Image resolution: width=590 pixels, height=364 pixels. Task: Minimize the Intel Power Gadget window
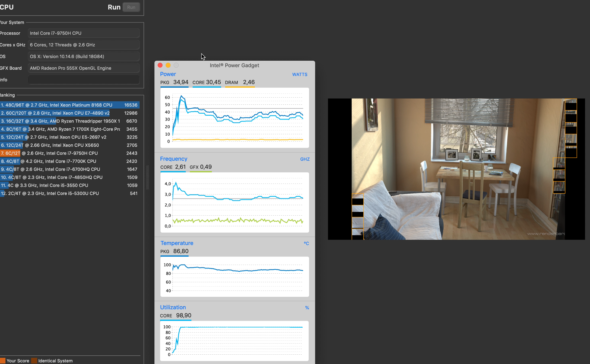(x=168, y=65)
